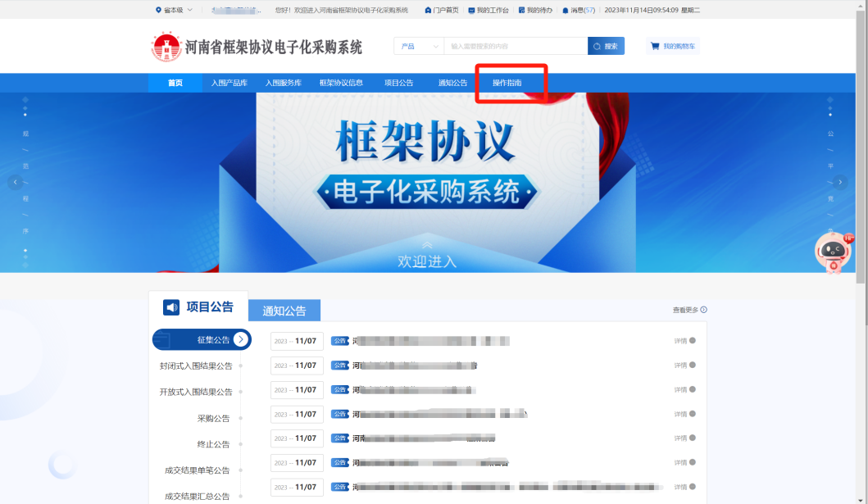Screen dimensions: 868x504
Task: Open 我的工作台 workbench link
Action: click(x=493, y=10)
